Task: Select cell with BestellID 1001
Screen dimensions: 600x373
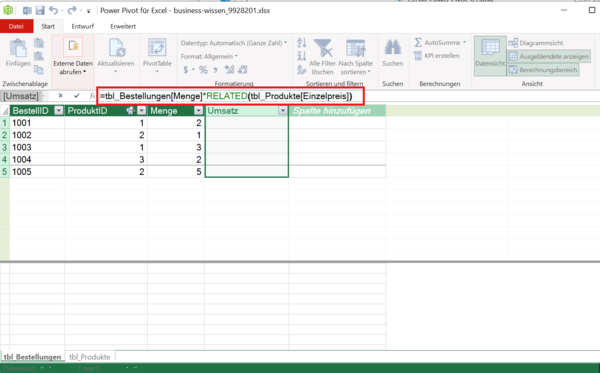Action: coord(37,123)
